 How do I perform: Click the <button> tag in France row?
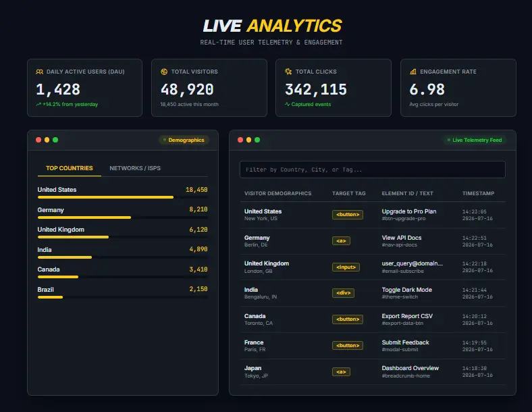(x=348, y=346)
